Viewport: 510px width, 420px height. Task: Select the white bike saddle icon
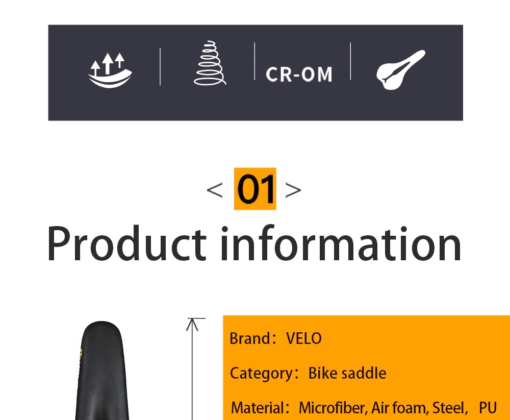point(401,70)
